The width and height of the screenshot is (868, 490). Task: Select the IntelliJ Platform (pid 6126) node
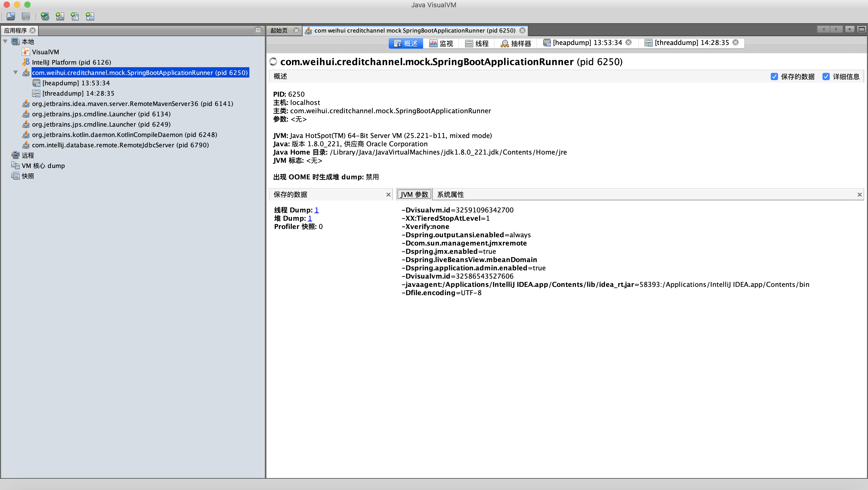tap(71, 62)
